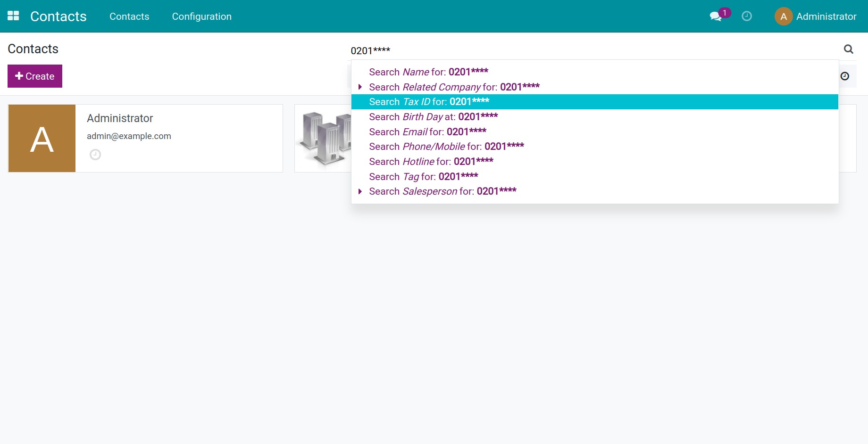Expand Salesperson search option arrow
The height and width of the screenshot is (444, 868).
pos(360,191)
